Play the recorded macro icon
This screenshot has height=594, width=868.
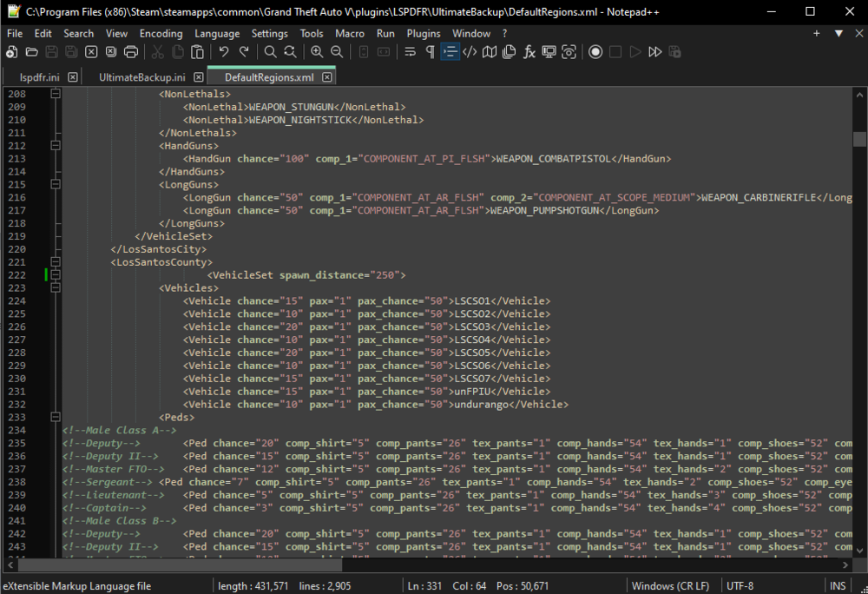[635, 52]
